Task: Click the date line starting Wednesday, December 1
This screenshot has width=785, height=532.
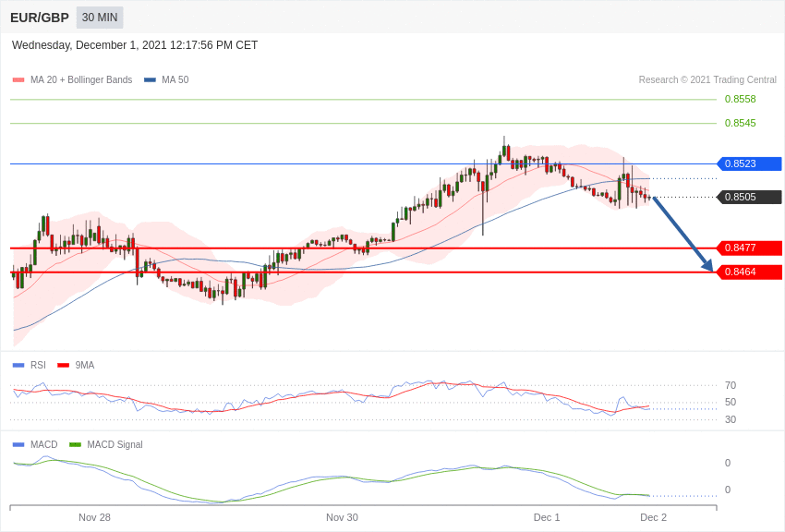Action: pos(135,45)
